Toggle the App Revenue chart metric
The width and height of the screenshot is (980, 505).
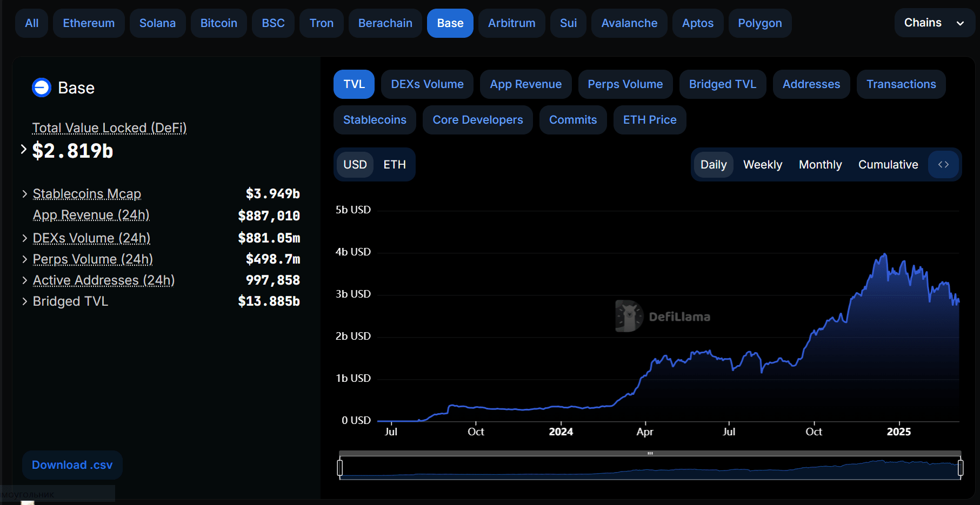click(526, 84)
